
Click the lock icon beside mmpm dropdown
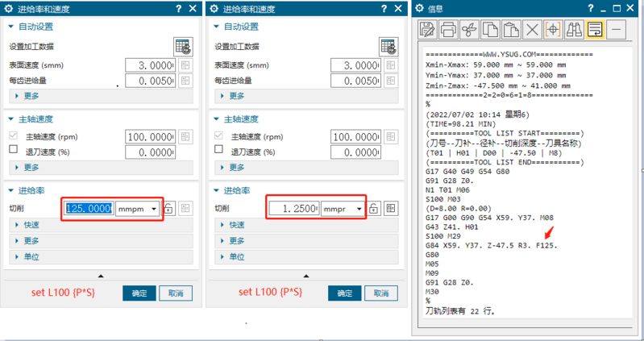pyautogui.click(x=168, y=208)
